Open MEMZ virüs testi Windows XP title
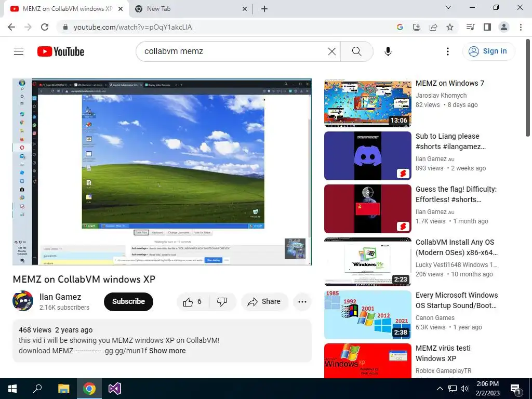 pyautogui.click(x=443, y=353)
